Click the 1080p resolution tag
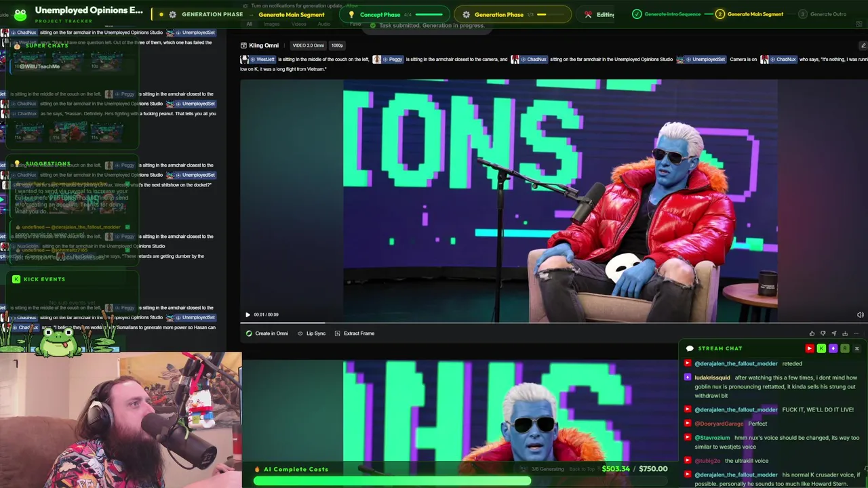 pos(337,45)
